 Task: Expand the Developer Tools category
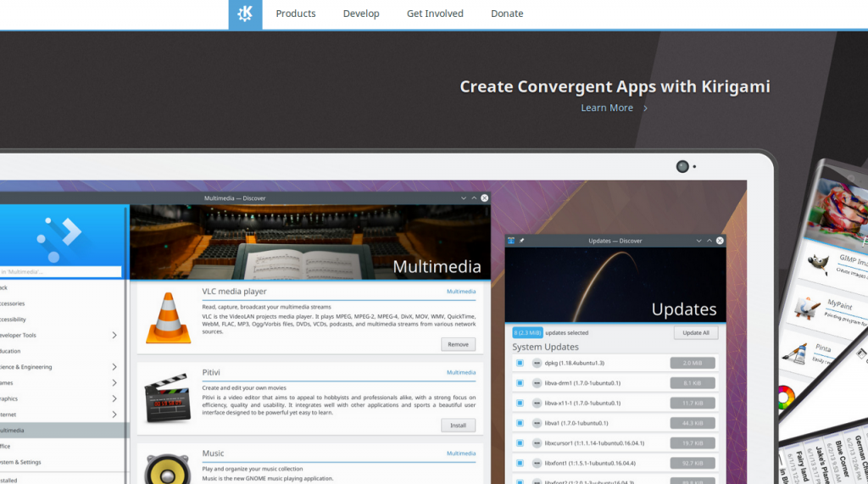[114, 335]
